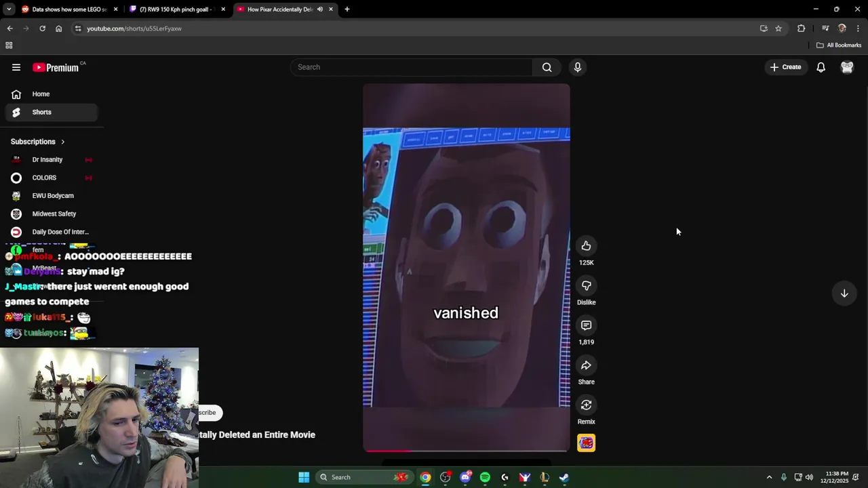This screenshot has width=868, height=488.
Task: Click the red video progress bar
Action: coord(467,450)
